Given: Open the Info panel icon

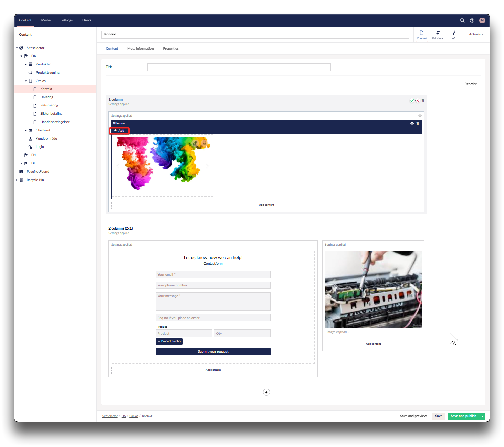Looking at the screenshot, I should (x=454, y=35).
